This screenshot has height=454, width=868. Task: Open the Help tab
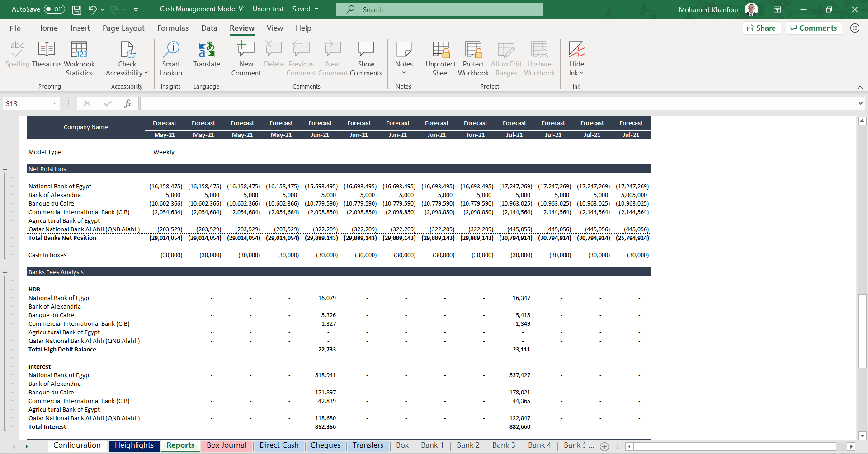click(303, 28)
